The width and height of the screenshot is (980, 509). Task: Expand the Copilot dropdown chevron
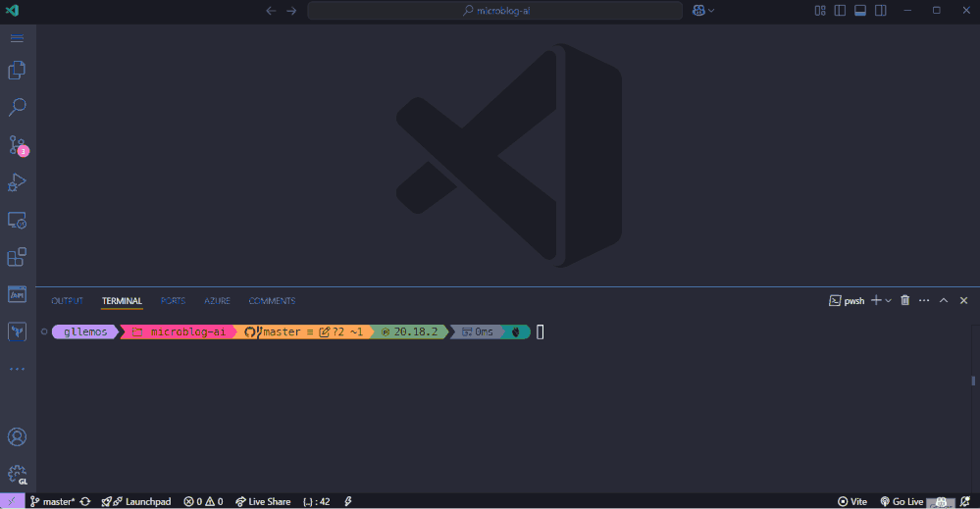(711, 11)
